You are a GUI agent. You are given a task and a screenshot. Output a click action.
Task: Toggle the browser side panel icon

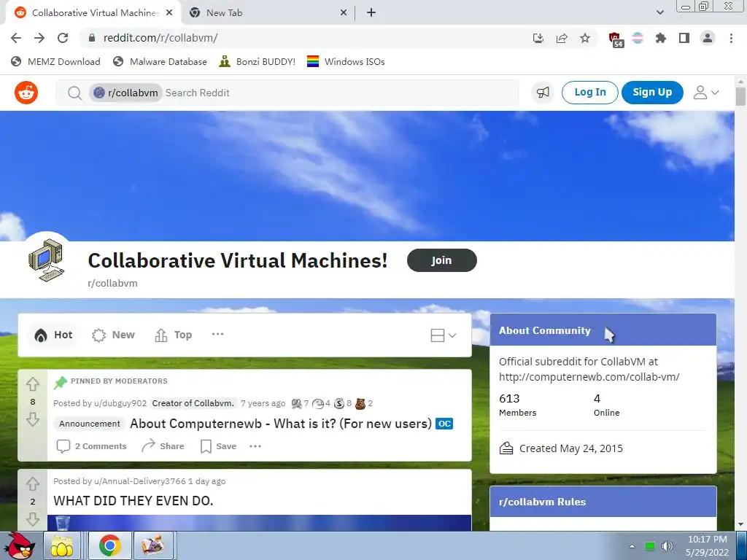pos(684,38)
